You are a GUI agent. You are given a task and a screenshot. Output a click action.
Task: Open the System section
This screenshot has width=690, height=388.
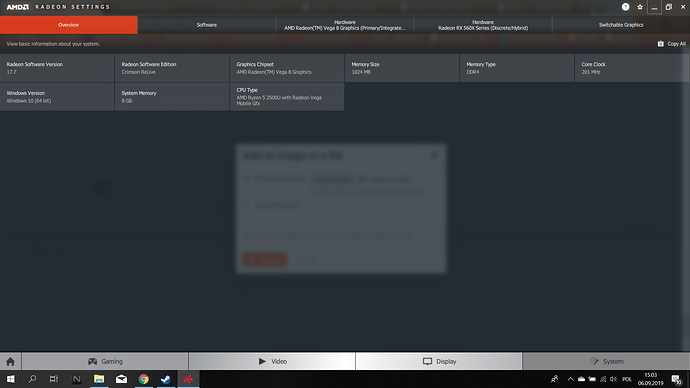point(606,362)
